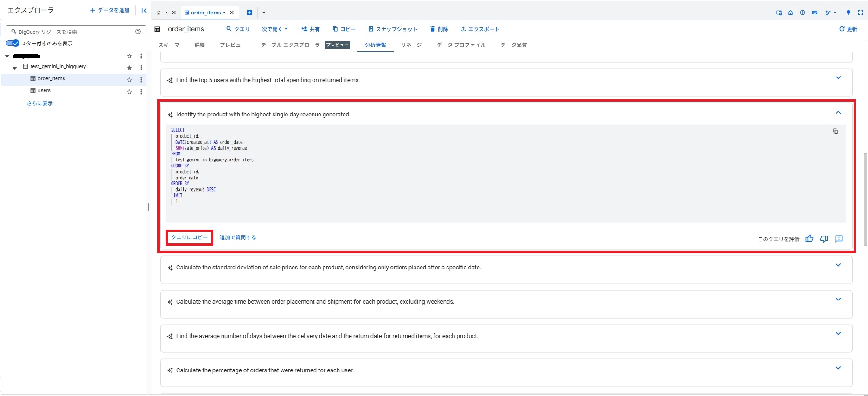
Task: Click the copy SQL code icon
Action: (x=835, y=131)
